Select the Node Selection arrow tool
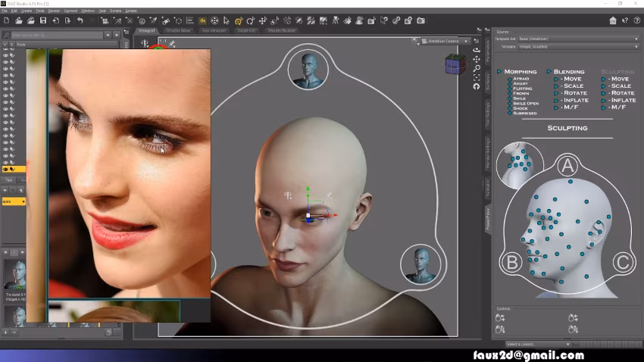The height and width of the screenshot is (362, 644). pyautogui.click(x=227, y=20)
